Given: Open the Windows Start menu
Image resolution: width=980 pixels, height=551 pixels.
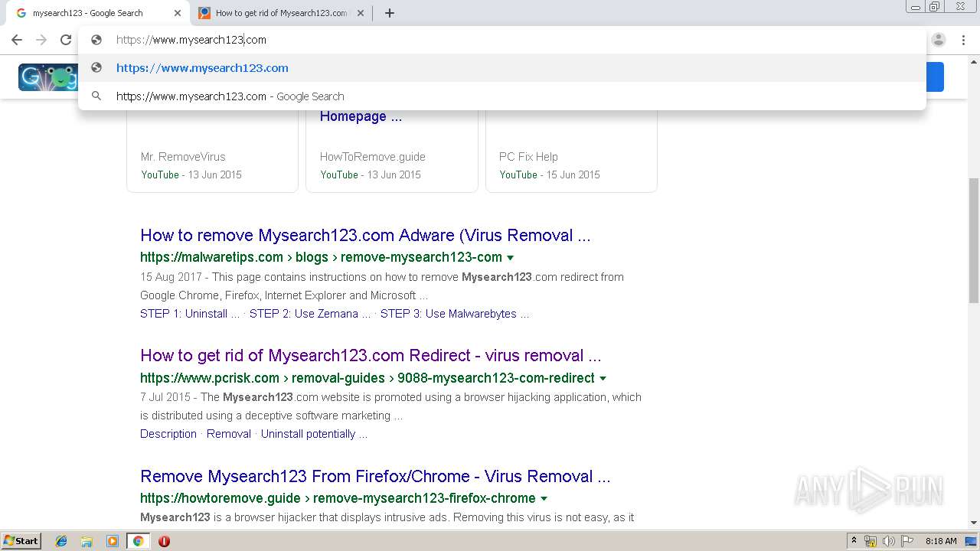Looking at the screenshot, I should [x=21, y=541].
